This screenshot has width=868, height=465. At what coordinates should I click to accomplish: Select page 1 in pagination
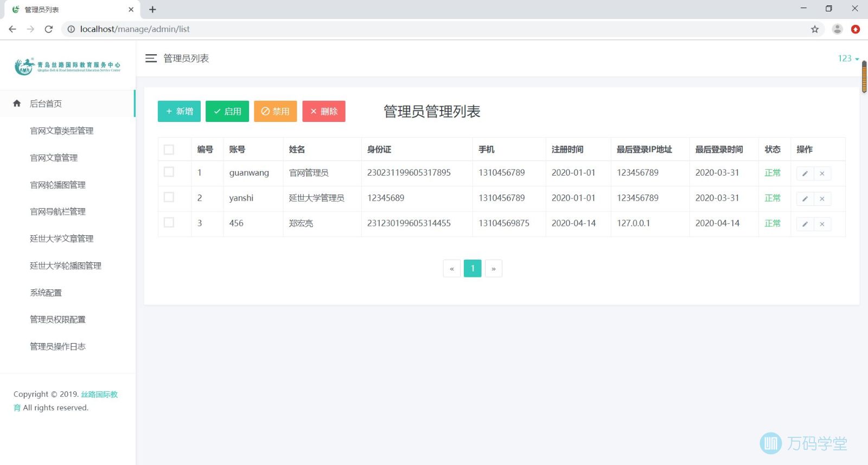click(473, 268)
